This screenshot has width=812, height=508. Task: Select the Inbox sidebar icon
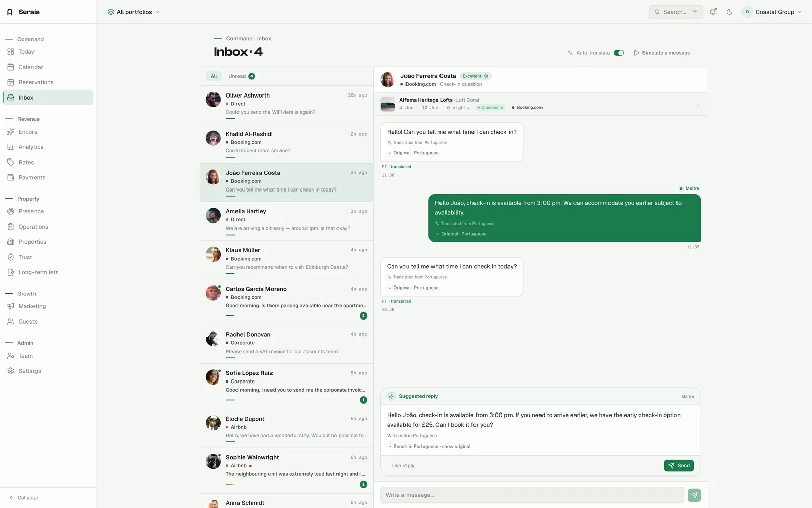pos(11,98)
